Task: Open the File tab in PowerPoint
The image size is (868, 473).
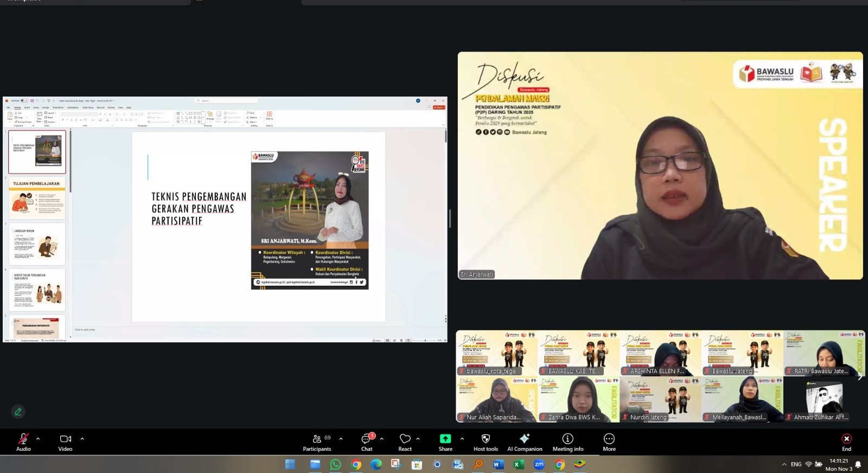Action: [8, 107]
